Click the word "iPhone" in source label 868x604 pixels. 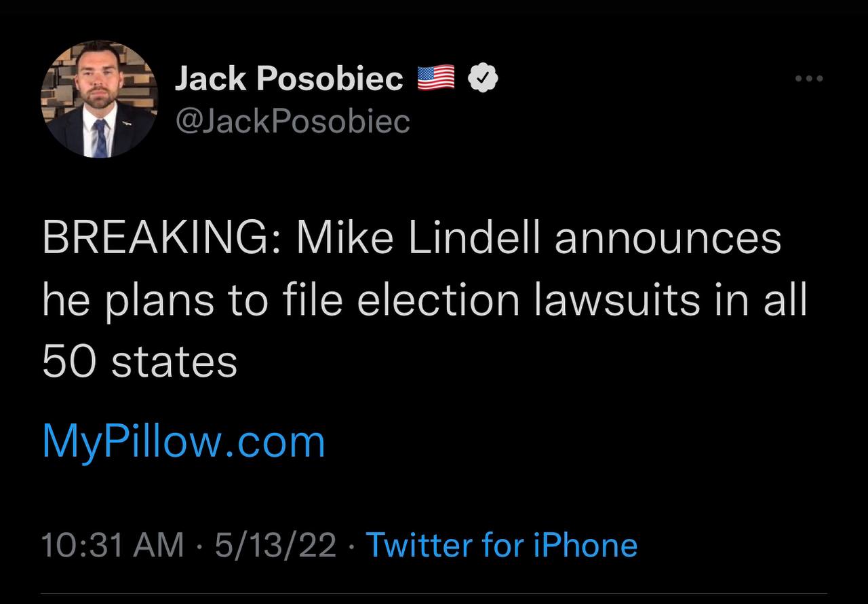pyautogui.click(x=585, y=545)
